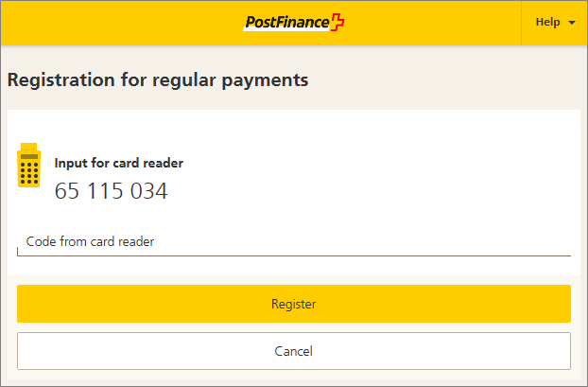Click the Registration for regular payments heading
The image size is (588, 387).
(x=158, y=80)
